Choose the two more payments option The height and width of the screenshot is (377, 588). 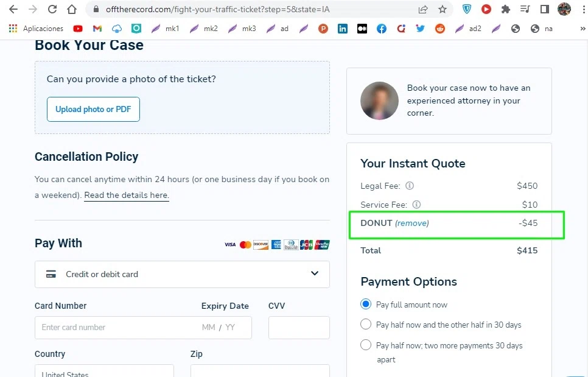coord(366,345)
